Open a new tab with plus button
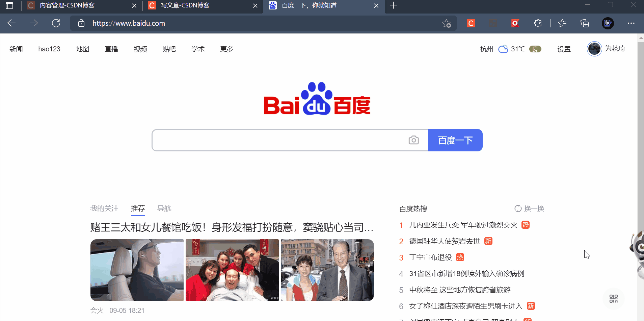 394,5
